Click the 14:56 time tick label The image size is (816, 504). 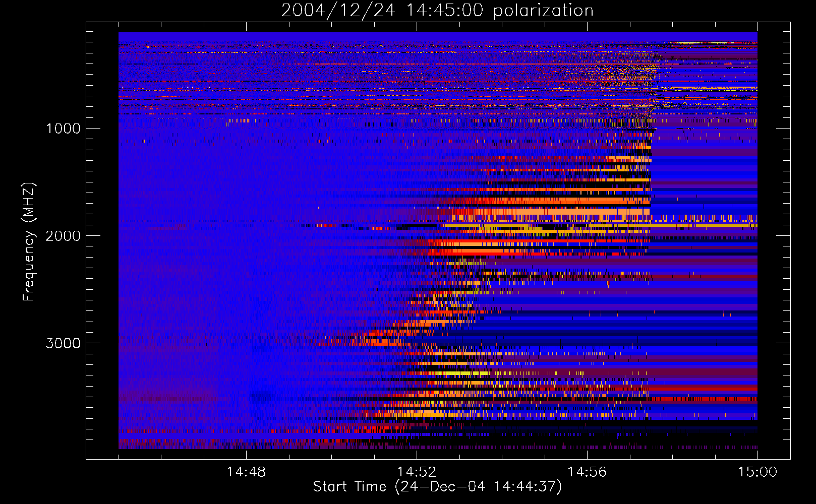point(587,472)
